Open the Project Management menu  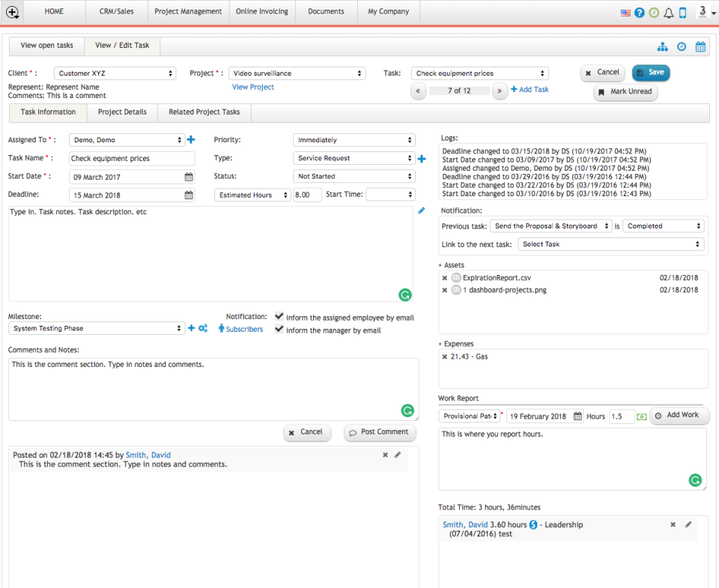[188, 11]
